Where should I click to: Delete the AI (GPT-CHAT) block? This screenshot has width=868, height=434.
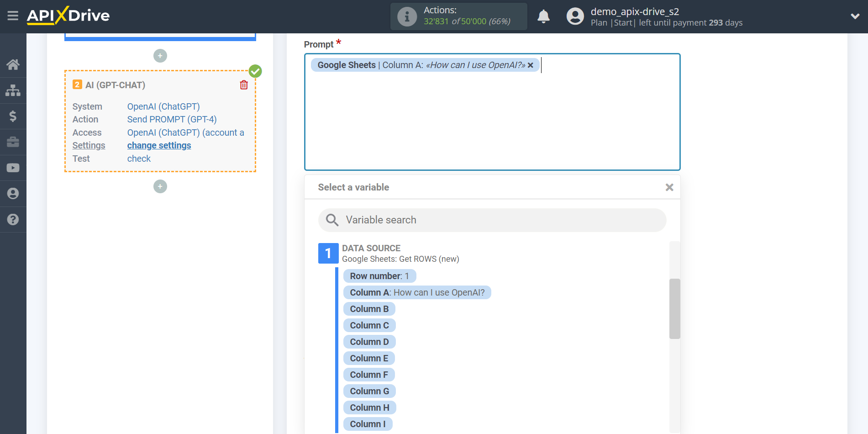pyautogui.click(x=244, y=85)
